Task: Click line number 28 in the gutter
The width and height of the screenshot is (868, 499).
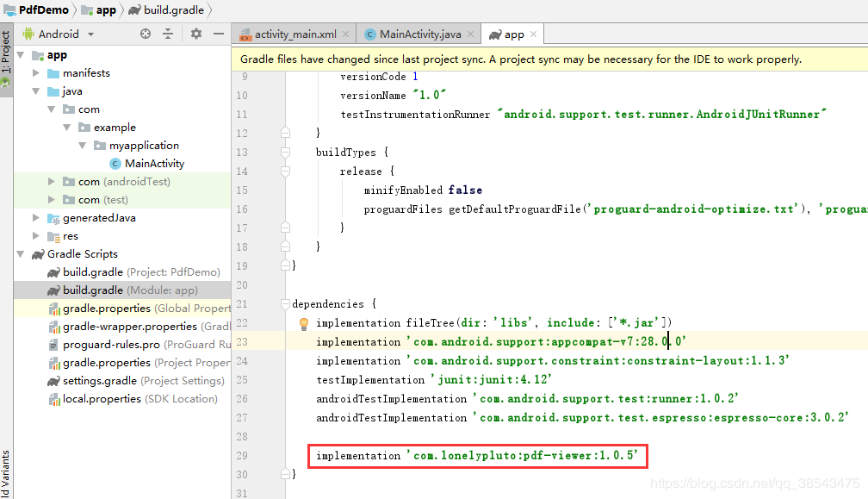Action: pos(242,436)
